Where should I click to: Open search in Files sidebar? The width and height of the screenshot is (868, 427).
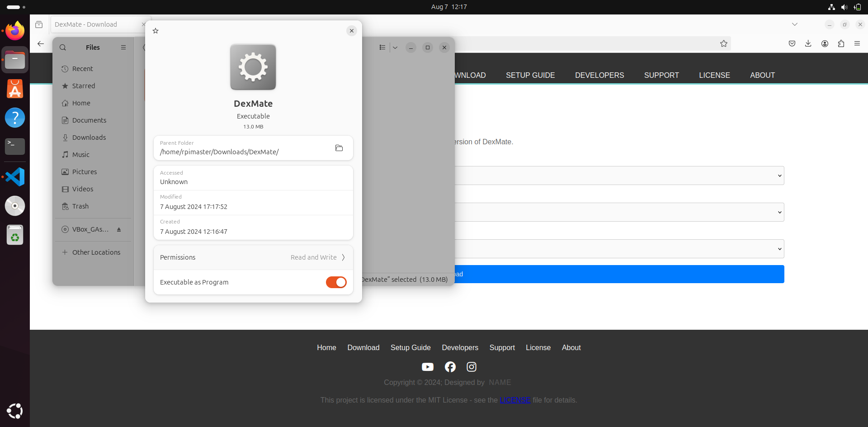pos(63,47)
